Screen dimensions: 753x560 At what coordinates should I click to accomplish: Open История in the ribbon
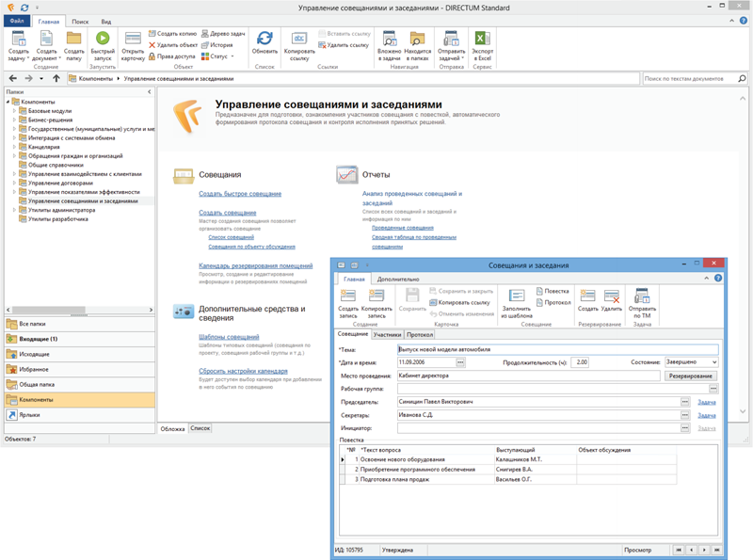[217, 45]
